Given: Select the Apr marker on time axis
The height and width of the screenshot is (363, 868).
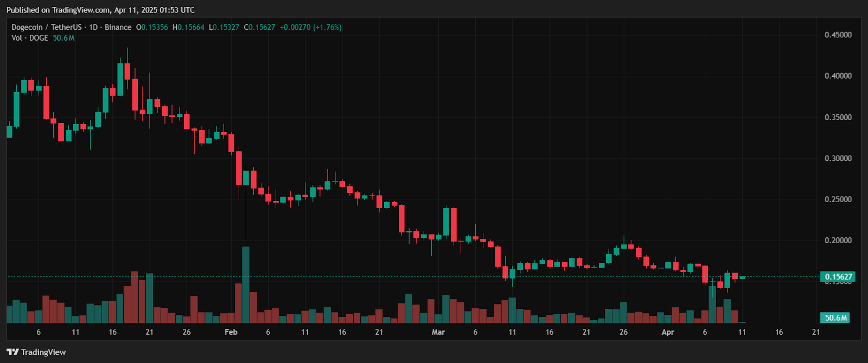Looking at the screenshot, I should (668, 332).
